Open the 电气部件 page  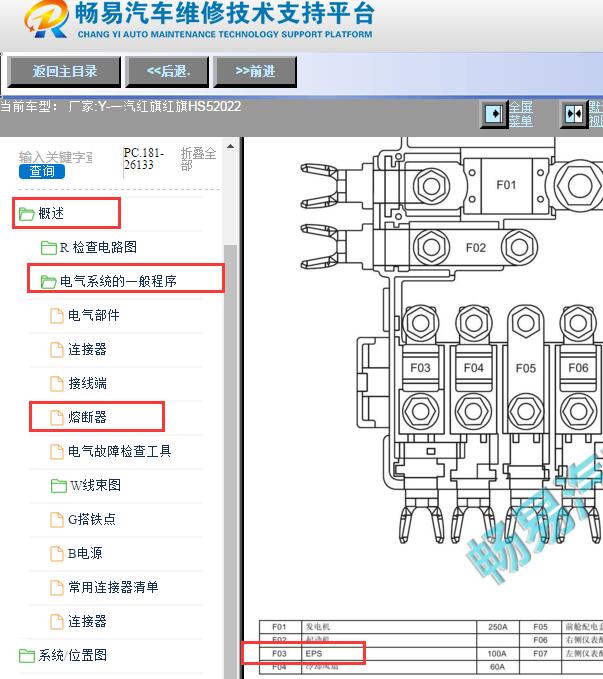point(94,315)
